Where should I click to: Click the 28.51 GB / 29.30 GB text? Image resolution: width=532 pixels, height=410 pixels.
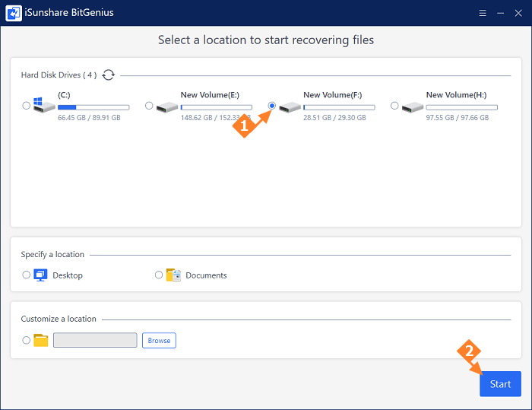click(x=335, y=118)
